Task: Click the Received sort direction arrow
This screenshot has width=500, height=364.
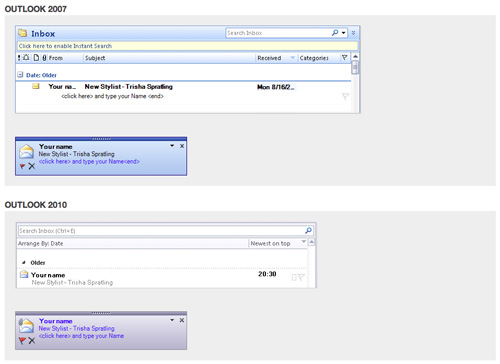Action: (293, 58)
